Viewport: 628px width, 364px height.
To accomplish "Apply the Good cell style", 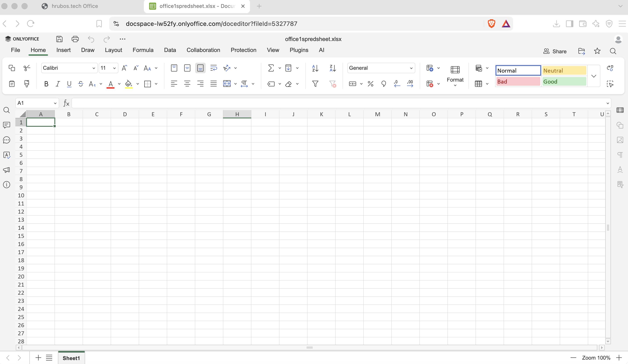I will (x=564, y=82).
